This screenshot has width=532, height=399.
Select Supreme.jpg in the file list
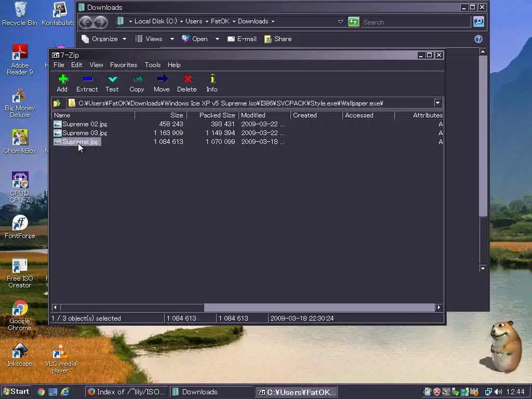tap(77, 142)
